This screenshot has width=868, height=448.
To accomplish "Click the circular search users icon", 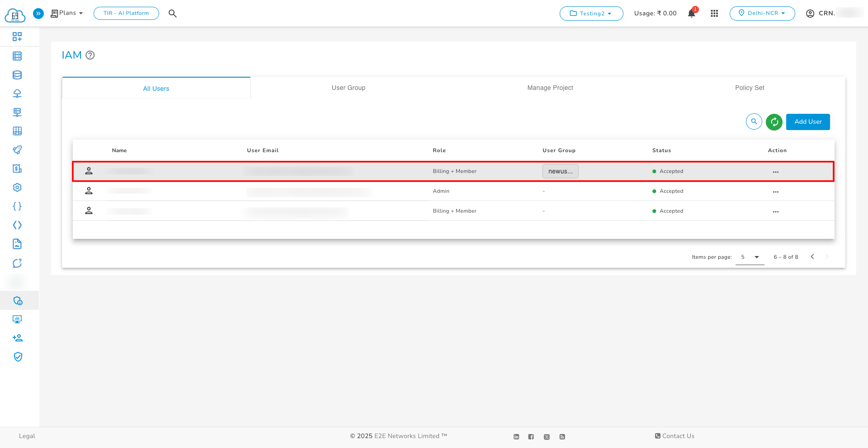I will pyautogui.click(x=754, y=121).
